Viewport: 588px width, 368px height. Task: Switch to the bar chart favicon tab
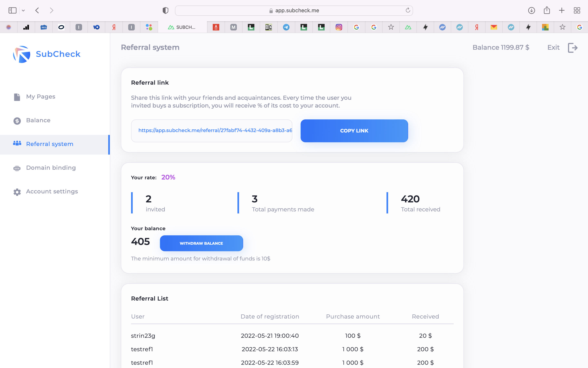click(x=26, y=27)
